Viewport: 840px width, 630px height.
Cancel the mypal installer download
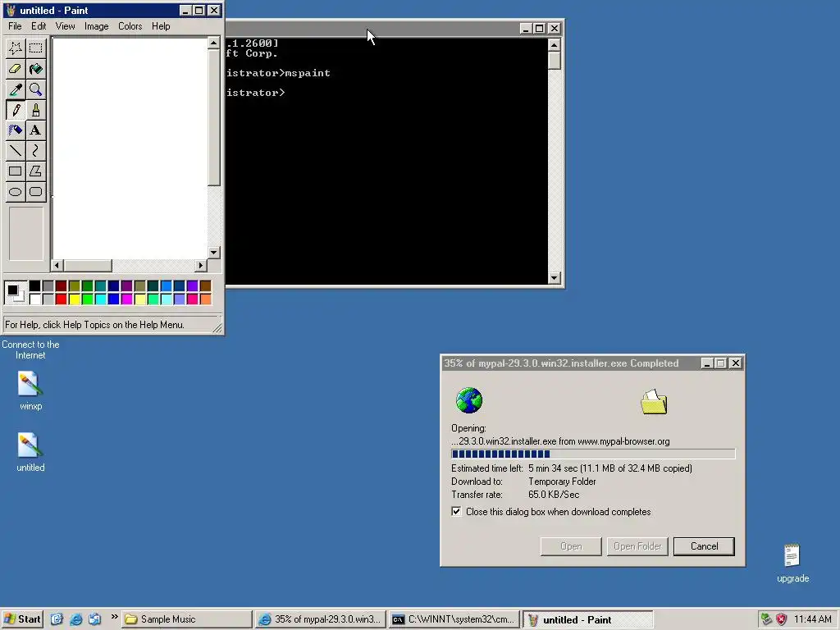point(704,546)
